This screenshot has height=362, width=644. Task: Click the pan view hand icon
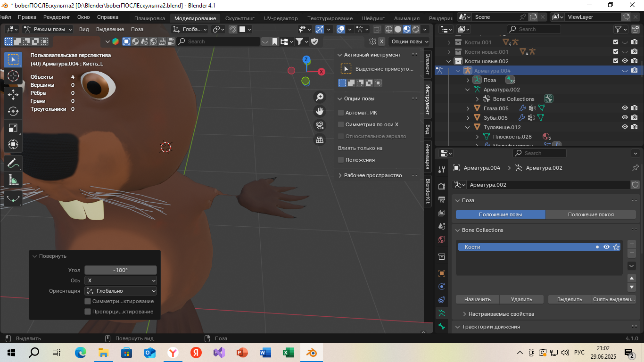[320, 111]
